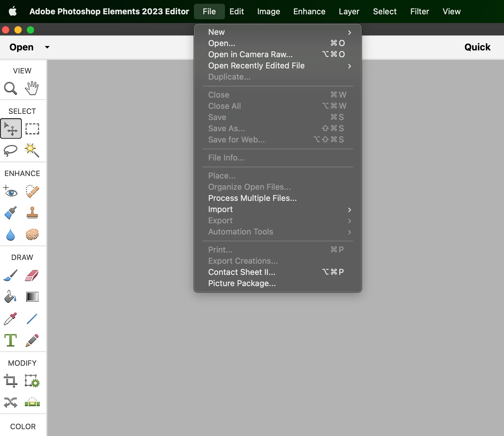This screenshot has height=436, width=504.
Task: Select the Straighten tool
Action: tap(32, 402)
